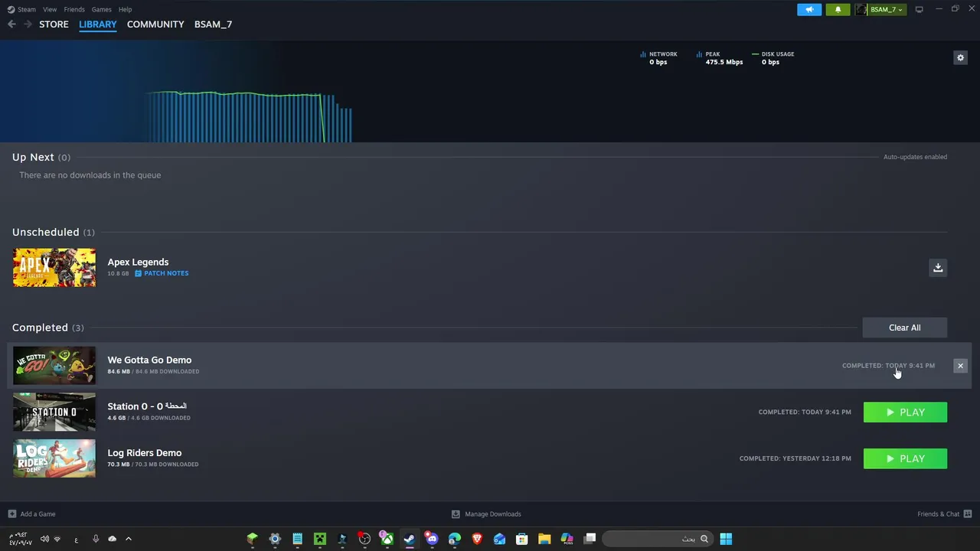The image size is (980, 551).
Task: Click the volume speaker tray icon
Action: (x=44, y=539)
